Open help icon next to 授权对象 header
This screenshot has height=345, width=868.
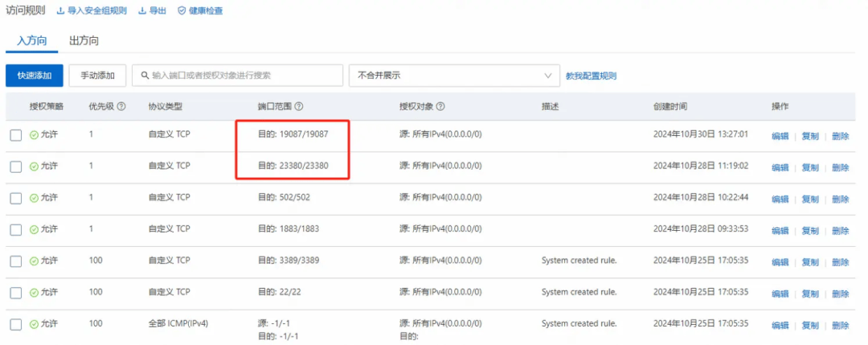point(441,106)
